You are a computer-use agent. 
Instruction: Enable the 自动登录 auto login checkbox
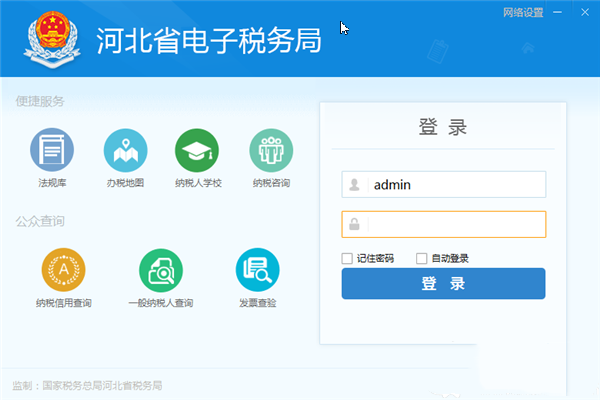[421, 258]
